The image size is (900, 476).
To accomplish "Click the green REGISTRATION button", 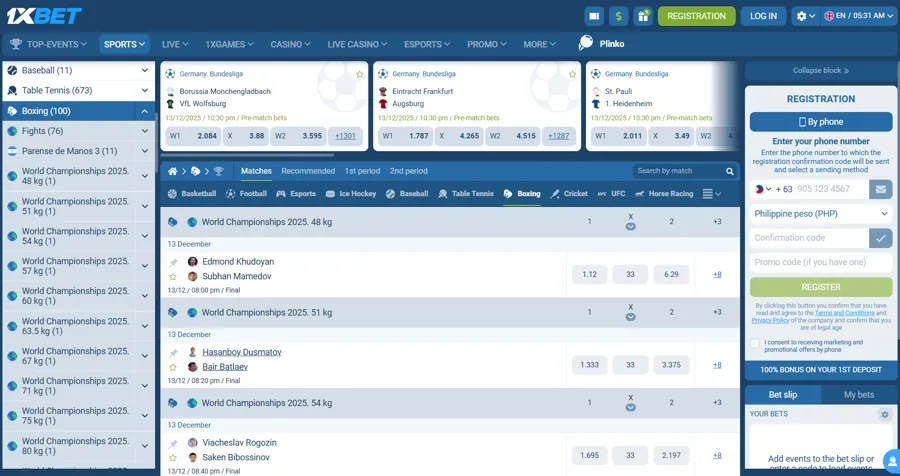I will coord(696,16).
